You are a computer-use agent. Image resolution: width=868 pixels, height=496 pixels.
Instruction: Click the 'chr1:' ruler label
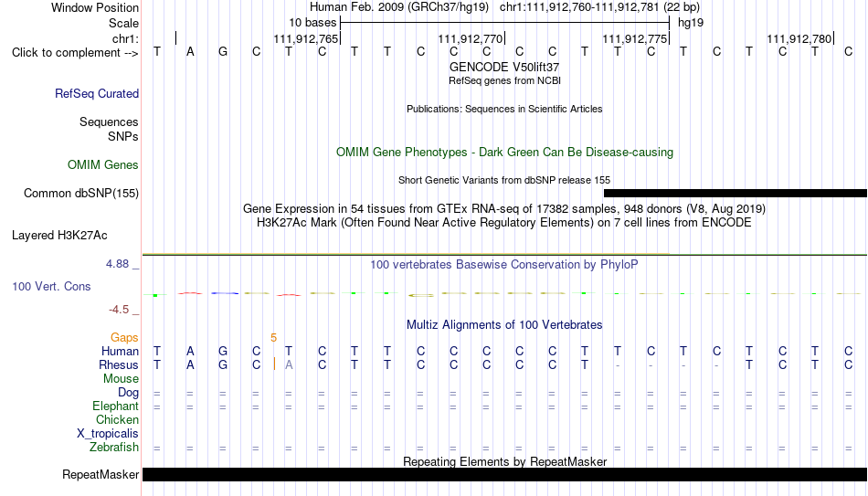(x=125, y=38)
